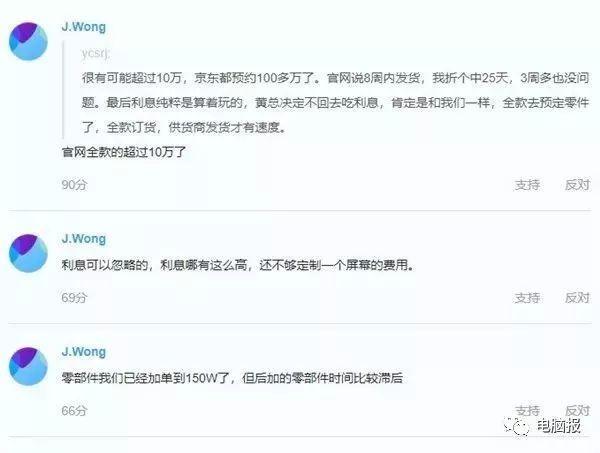This screenshot has width=600, height=453.
Task: Open J.Wong's avatar on the 66分 comment
Action: pyautogui.click(x=28, y=366)
